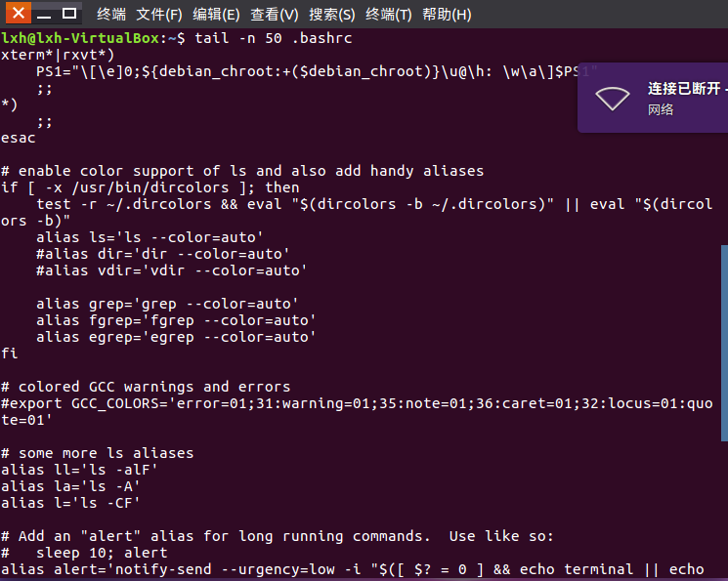
Task: Click the '# colored GCC warnings and errors' comment
Action: pos(146,387)
